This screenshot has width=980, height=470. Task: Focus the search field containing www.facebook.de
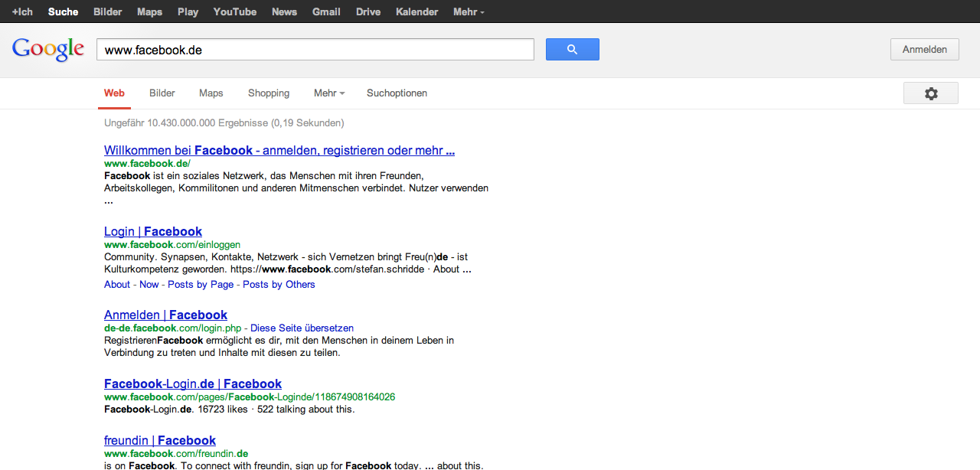tap(315, 50)
